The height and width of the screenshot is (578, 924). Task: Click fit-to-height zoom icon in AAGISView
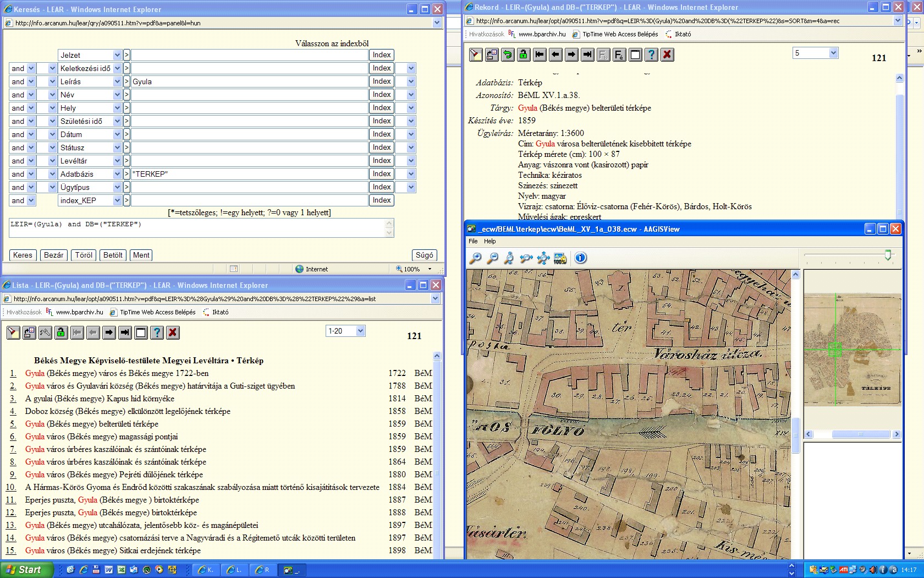509,258
